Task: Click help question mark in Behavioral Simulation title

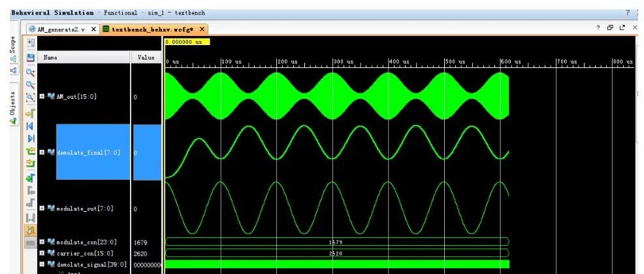Action: (628, 13)
